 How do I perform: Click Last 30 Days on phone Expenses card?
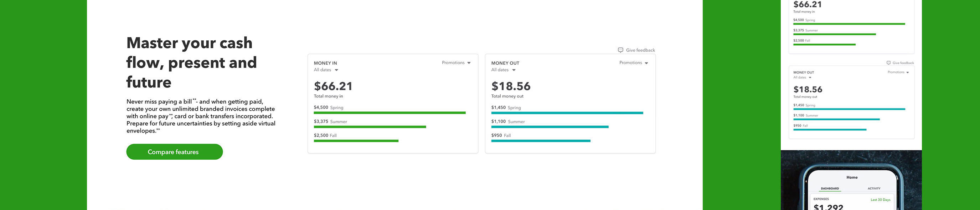click(x=880, y=200)
